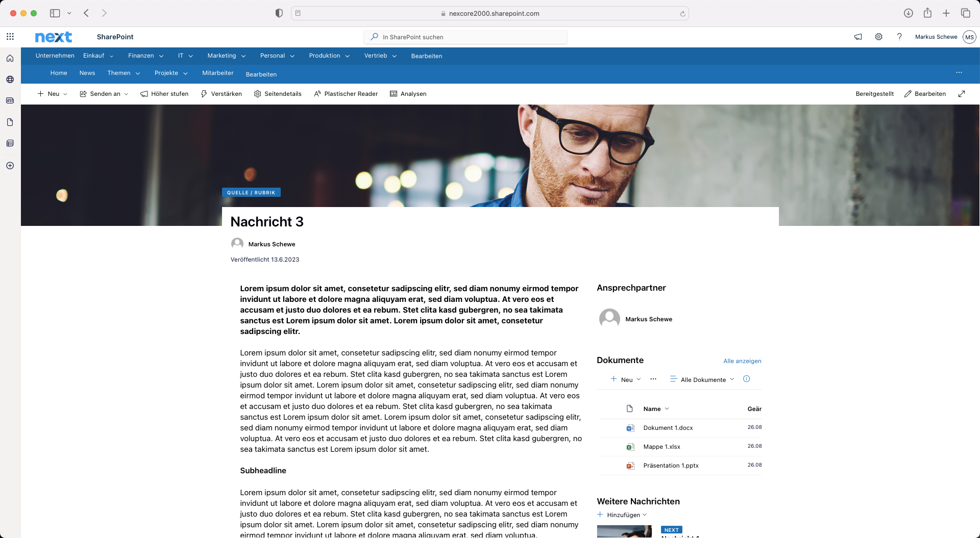The height and width of the screenshot is (538, 980).
Task: Open the Neu dropdown in page toolbar
Action: [x=53, y=94]
